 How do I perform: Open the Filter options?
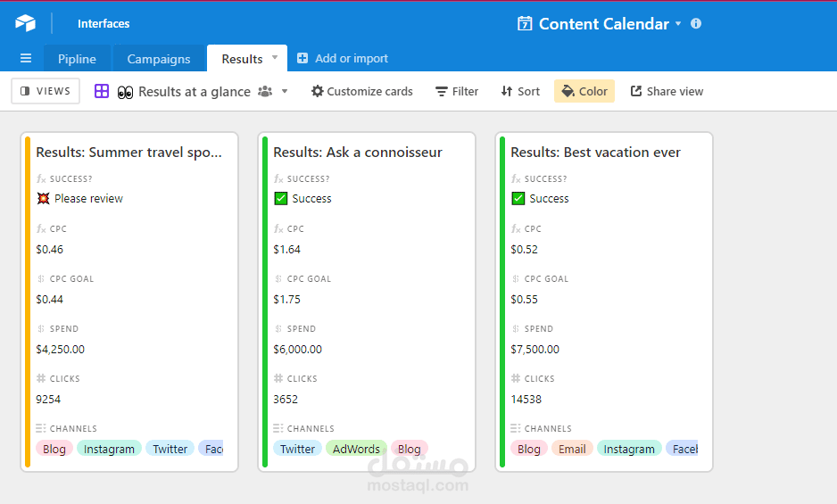(457, 91)
